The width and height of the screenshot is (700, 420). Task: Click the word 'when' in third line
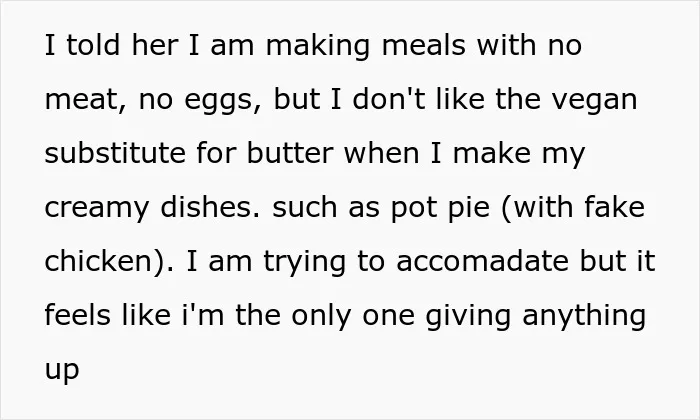[382, 153]
